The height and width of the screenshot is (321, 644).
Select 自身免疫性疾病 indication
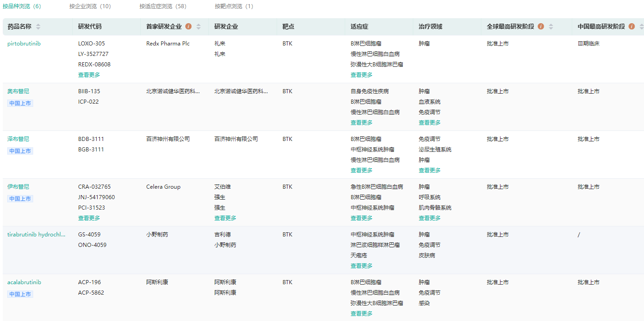tap(370, 91)
